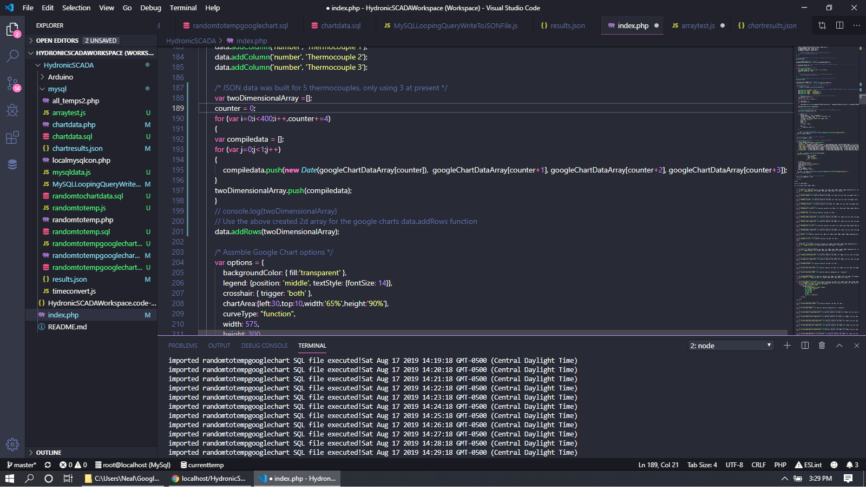Open the database MySQL view icon
This screenshot has height=504, width=866.
[x=12, y=164]
